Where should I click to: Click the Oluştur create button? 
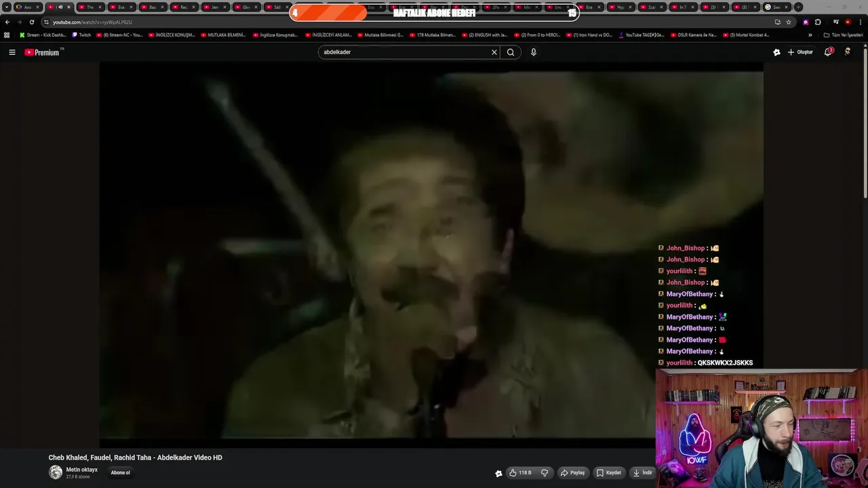click(x=800, y=52)
